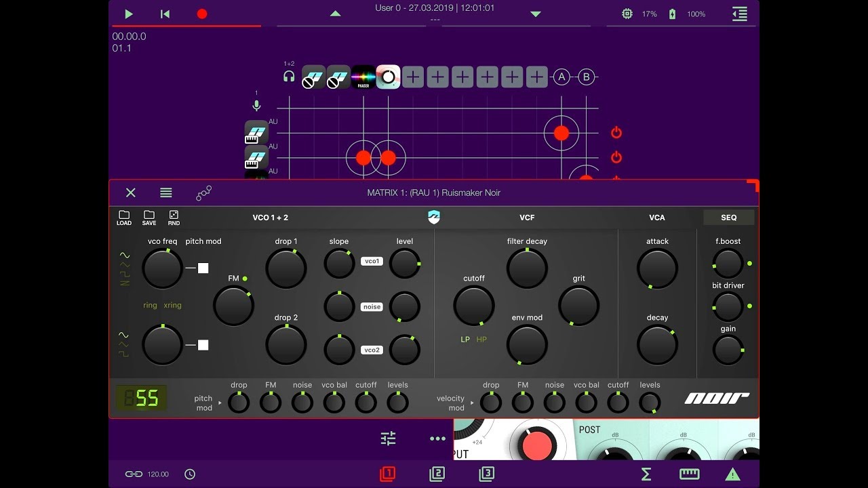
Task: Select sine waveform for VCO 1
Action: 125,256
